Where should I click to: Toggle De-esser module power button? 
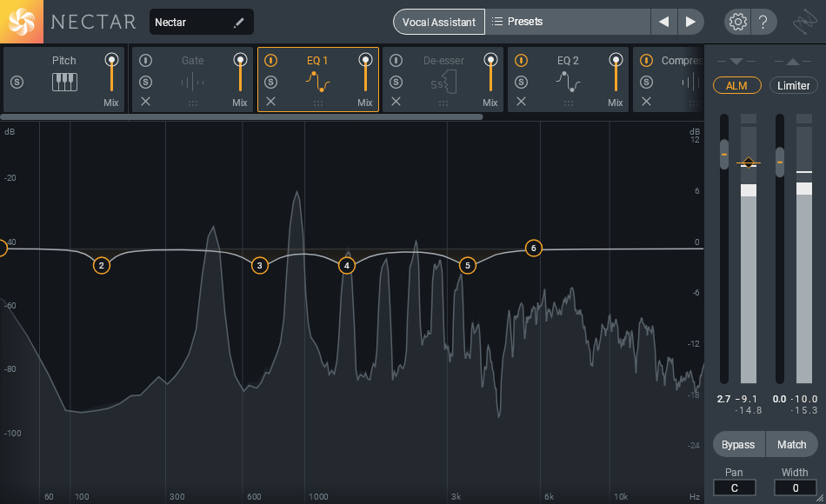click(x=396, y=61)
